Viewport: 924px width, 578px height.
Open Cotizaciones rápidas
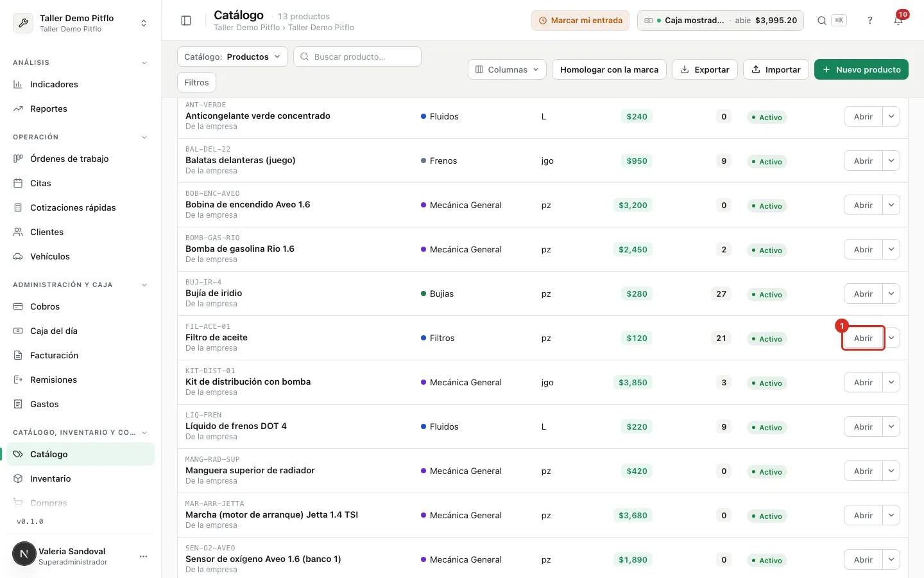[80, 207]
